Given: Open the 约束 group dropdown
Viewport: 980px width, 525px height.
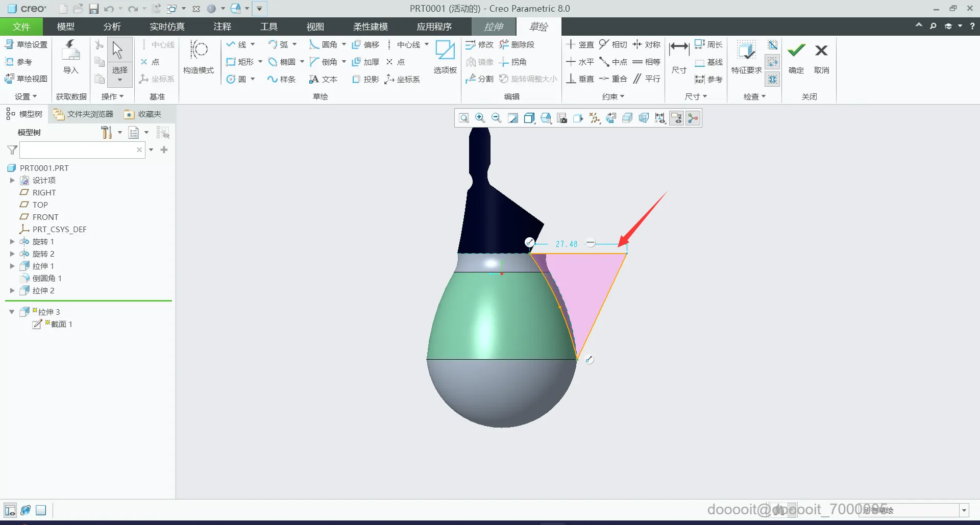Looking at the screenshot, I should pyautogui.click(x=613, y=96).
